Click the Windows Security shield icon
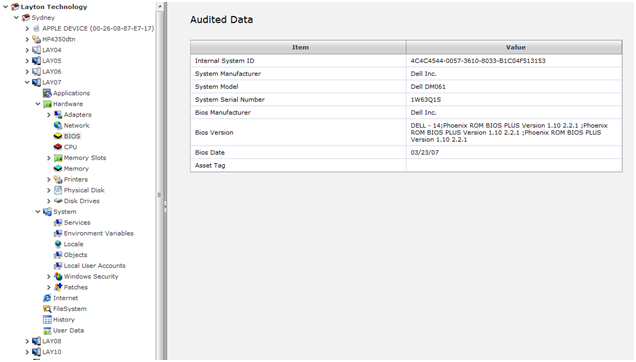The width and height of the screenshot is (636, 362). click(58, 276)
